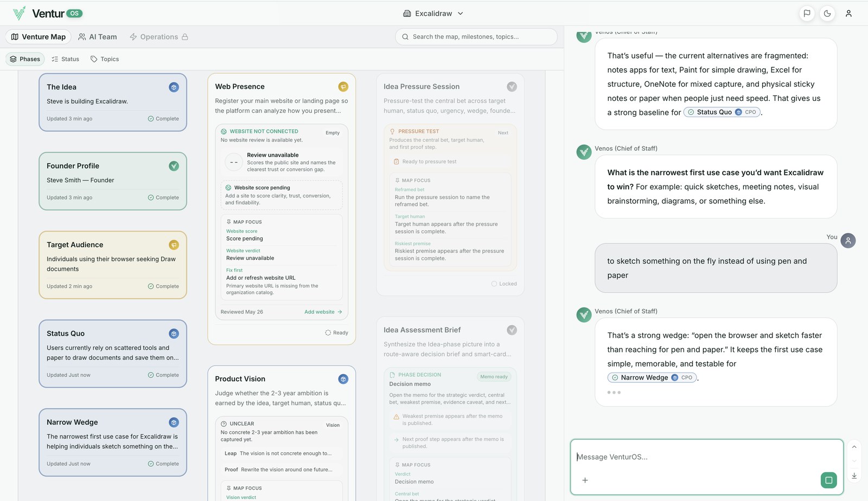Open the Target Audience card title
The height and width of the screenshot is (501, 868).
click(75, 245)
